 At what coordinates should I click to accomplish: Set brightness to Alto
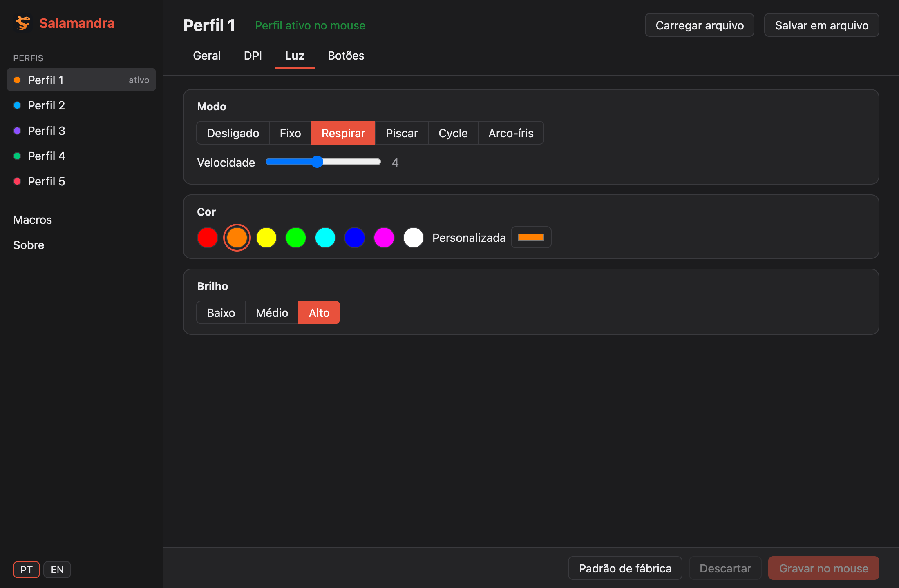(x=319, y=313)
